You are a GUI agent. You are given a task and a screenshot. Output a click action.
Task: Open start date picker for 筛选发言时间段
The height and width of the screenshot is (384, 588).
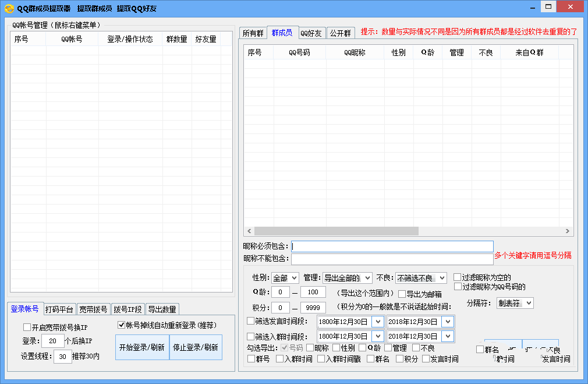coord(378,322)
